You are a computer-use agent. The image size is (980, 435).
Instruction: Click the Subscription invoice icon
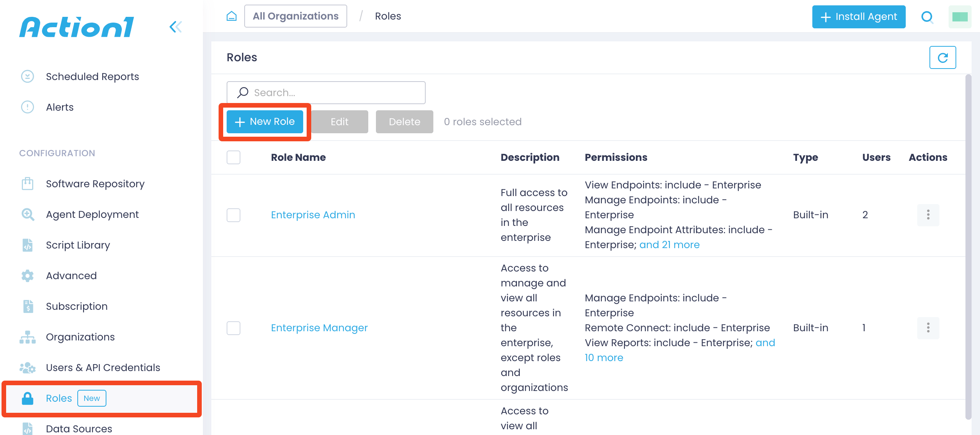tap(28, 306)
